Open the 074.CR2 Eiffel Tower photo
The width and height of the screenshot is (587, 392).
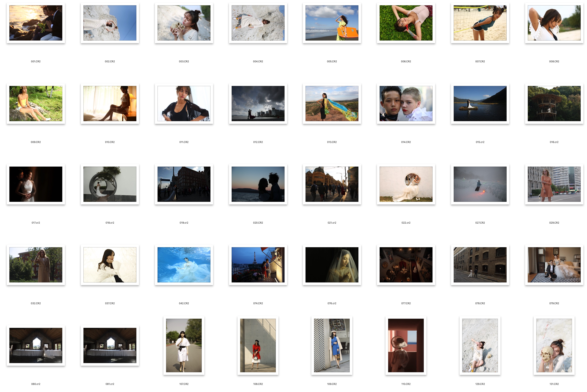point(258,265)
